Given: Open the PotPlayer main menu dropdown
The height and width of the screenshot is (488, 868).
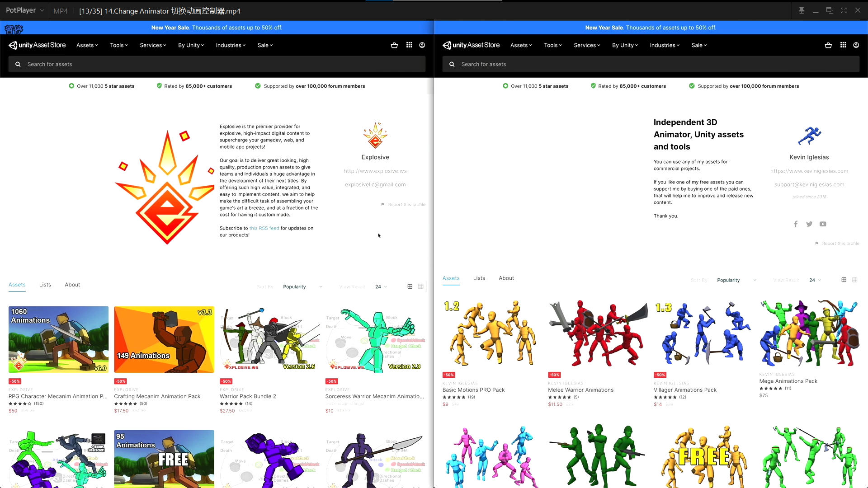Looking at the screenshot, I should [x=24, y=10].
